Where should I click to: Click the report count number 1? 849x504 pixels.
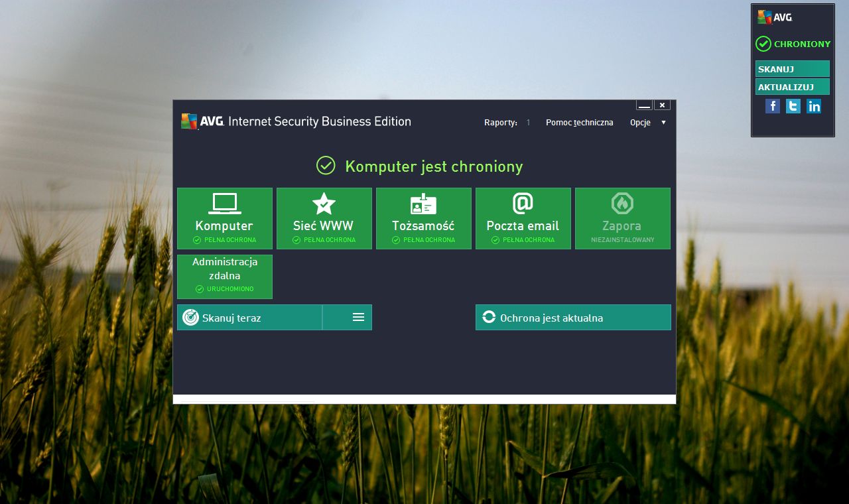(529, 123)
